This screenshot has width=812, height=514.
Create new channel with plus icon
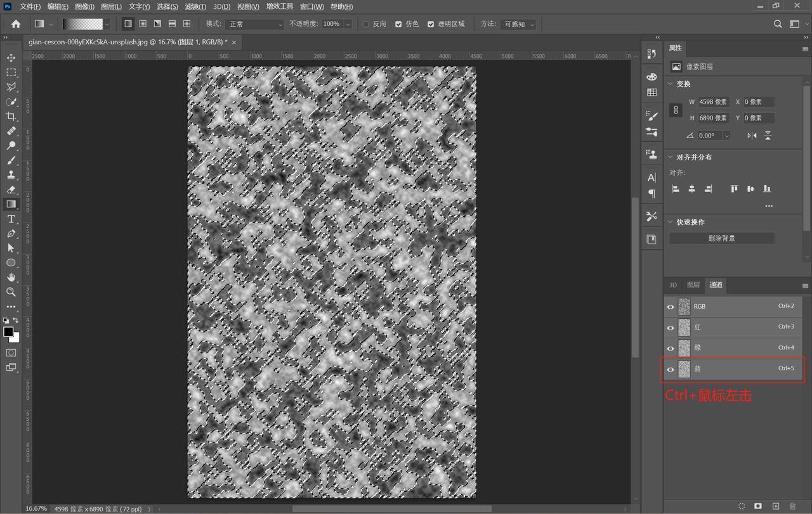(x=775, y=506)
